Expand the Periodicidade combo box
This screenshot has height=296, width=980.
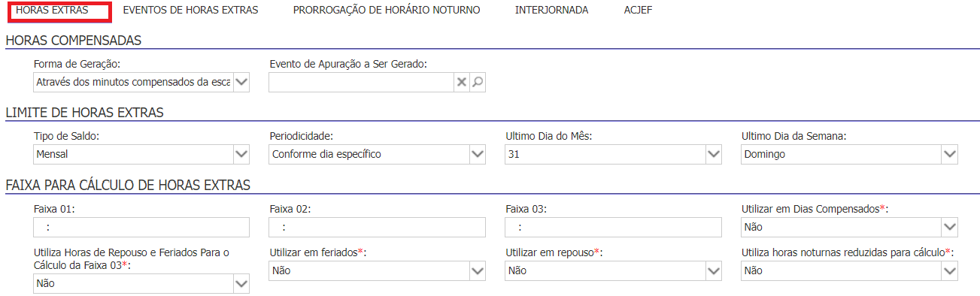click(x=378, y=154)
